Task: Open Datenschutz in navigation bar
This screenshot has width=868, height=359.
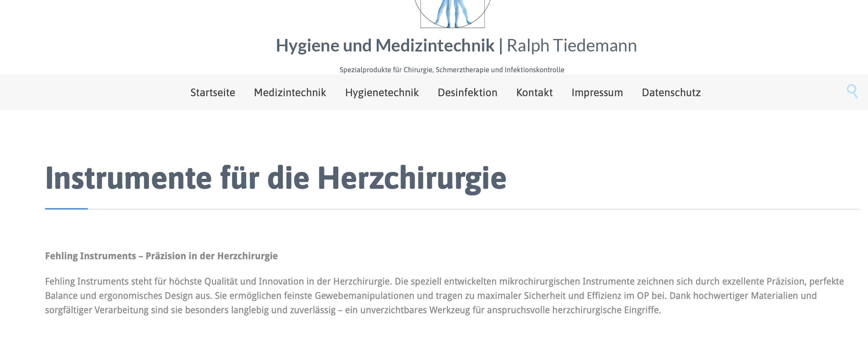Action: click(671, 93)
